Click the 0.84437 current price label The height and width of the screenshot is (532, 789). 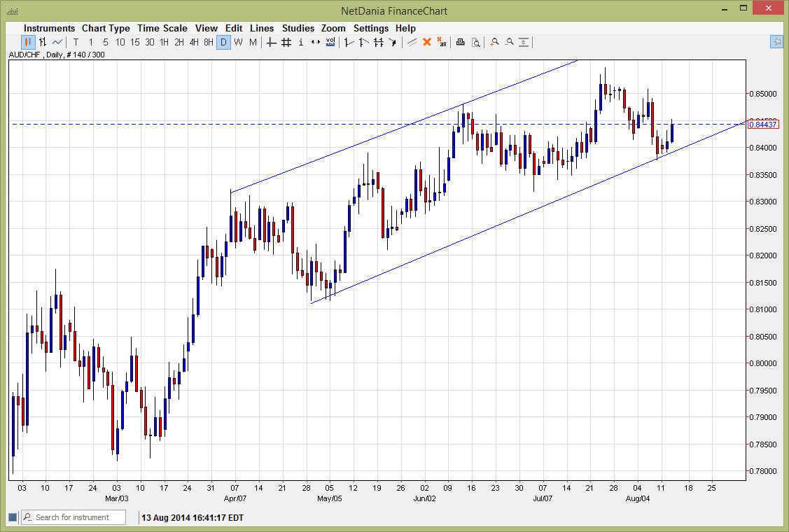(x=763, y=125)
